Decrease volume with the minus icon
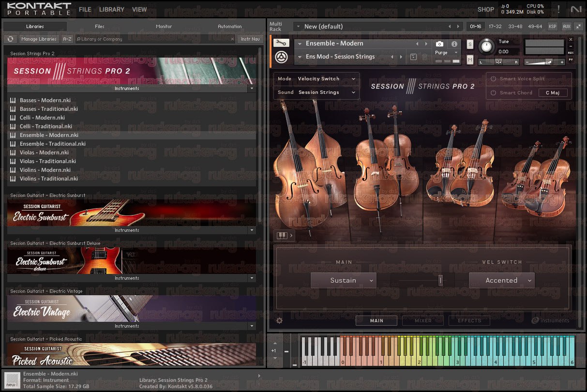Image resolution: width=587 pixels, height=392 pixels. (x=527, y=62)
